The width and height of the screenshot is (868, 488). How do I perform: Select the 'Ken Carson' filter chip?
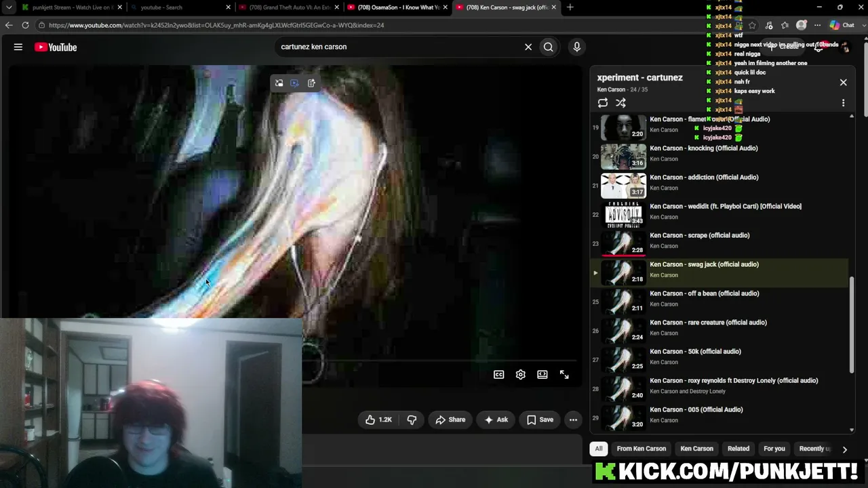pyautogui.click(x=697, y=449)
